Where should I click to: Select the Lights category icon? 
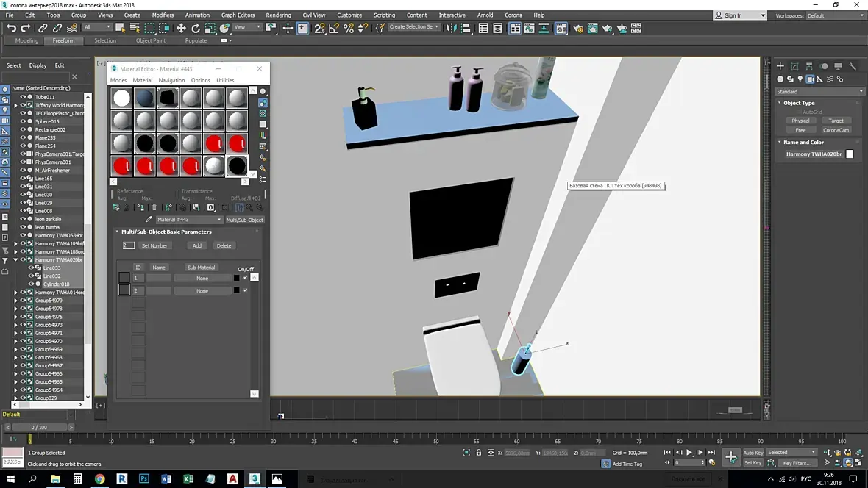pyautogui.click(x=800, y=79)
